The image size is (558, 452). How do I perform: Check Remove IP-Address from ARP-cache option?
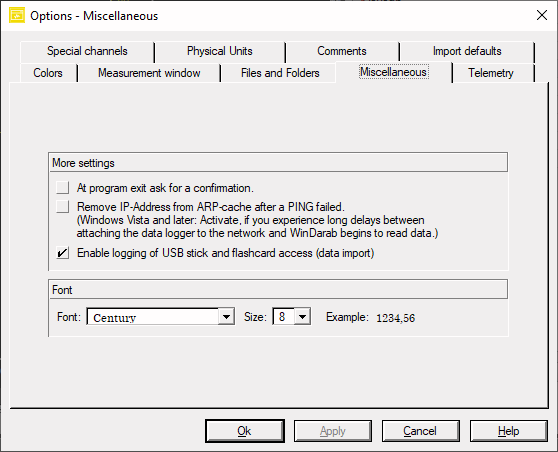click(63, 206)
